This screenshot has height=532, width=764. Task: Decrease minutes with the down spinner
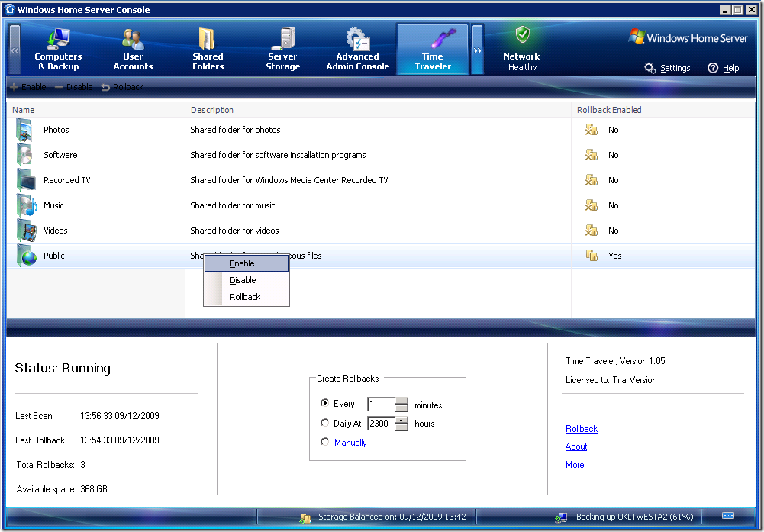pos(401,408)
